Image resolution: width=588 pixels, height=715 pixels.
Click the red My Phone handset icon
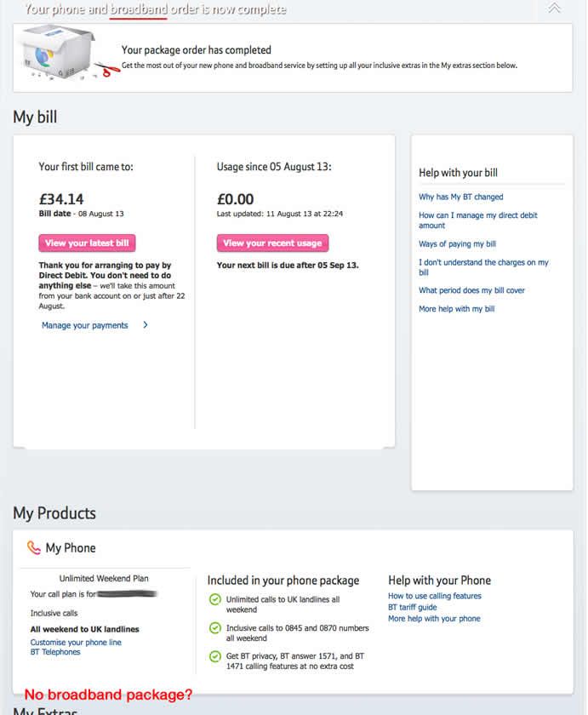(x=34, y=547)
